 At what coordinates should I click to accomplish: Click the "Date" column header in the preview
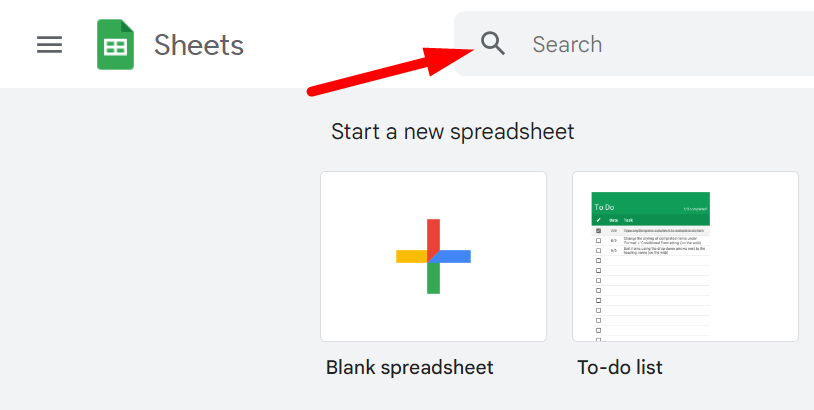pos(613,220)
